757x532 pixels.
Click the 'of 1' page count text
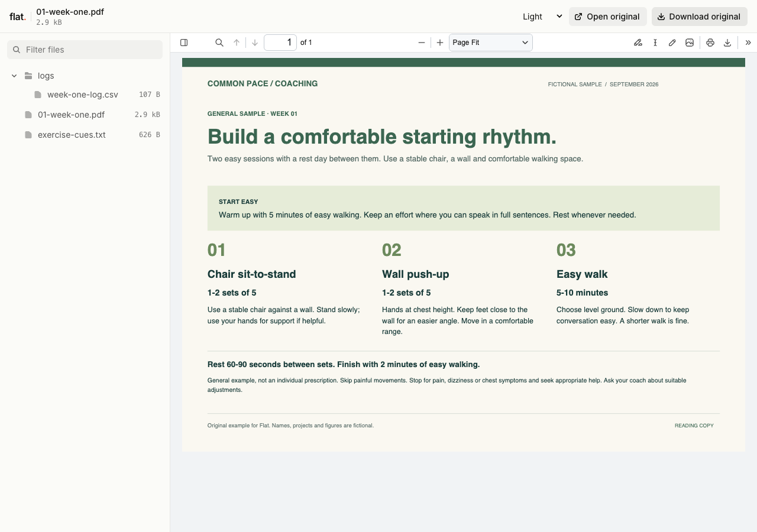[x=306, y=43]
